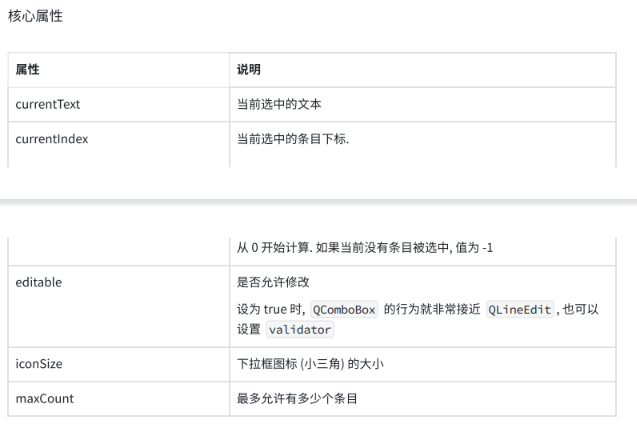Click the 核心属性 heading

point(35,16)
